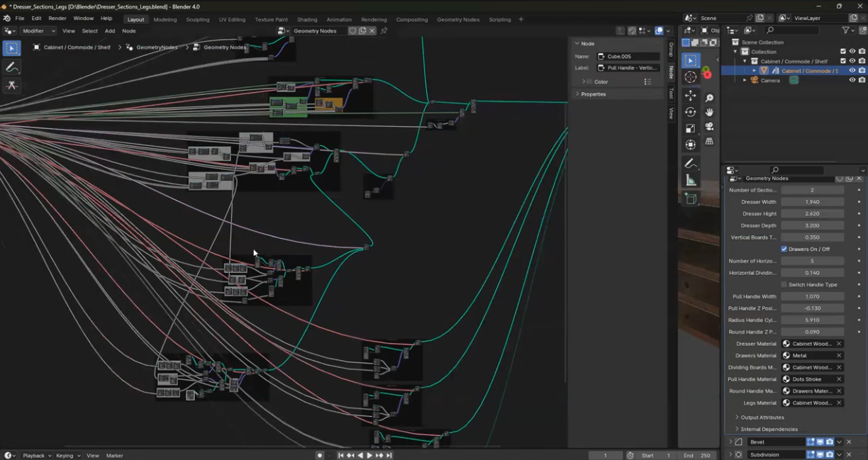Toggle Bevel modifier realtime display
The image size is (868, 460).
pyautogui.click(x=820, y=442)
